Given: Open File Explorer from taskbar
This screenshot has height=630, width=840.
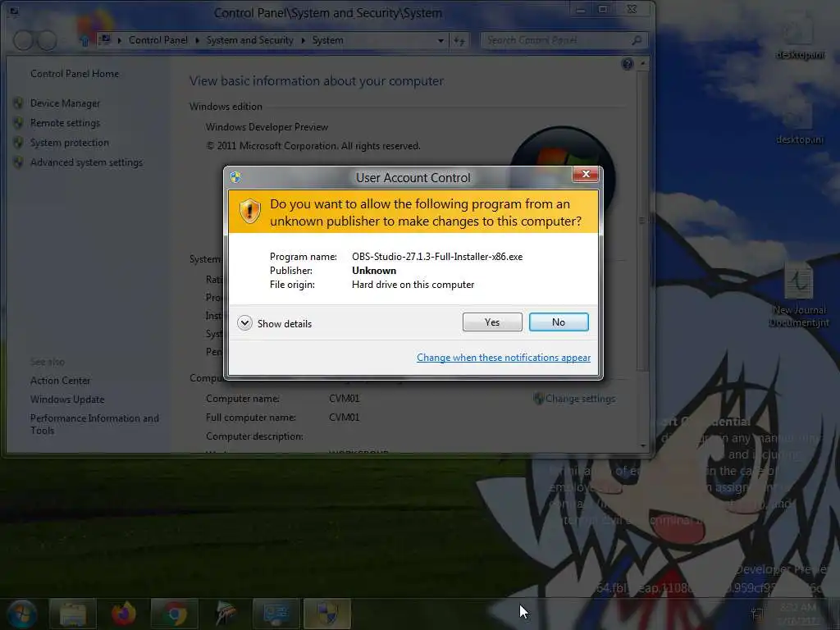Looking at the screenshot, I should coord(73,614).
